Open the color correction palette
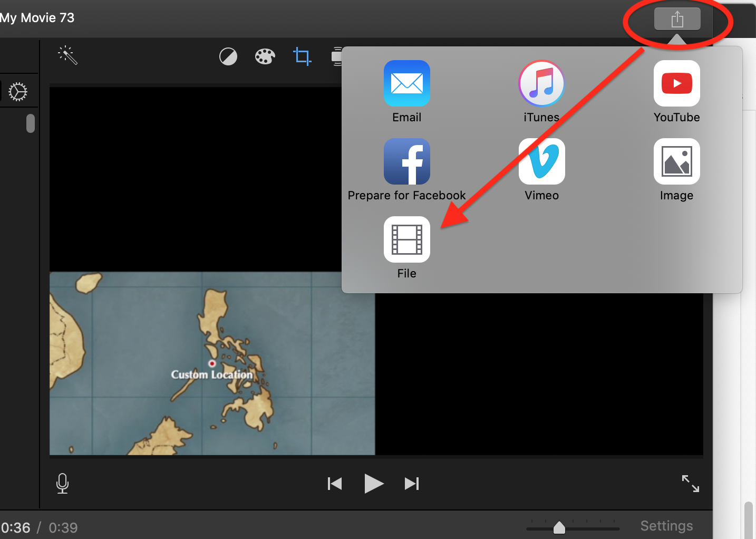This screenshot has width=756, height=539. click(265, 56)
